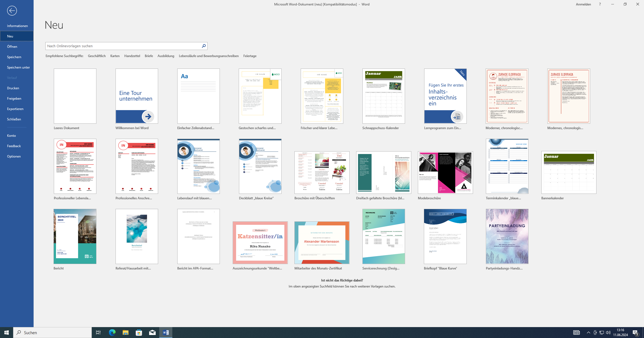Click the online templates search field
644x338 pixels.
(x=123, y=46)
